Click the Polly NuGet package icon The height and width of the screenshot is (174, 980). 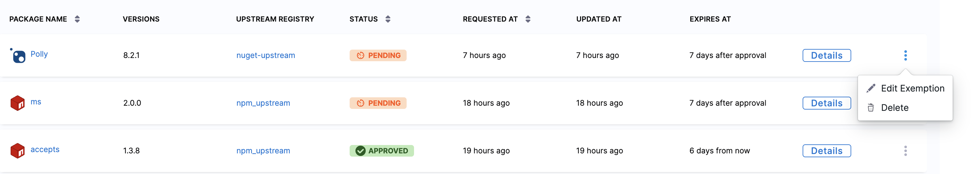pos(17,56)
